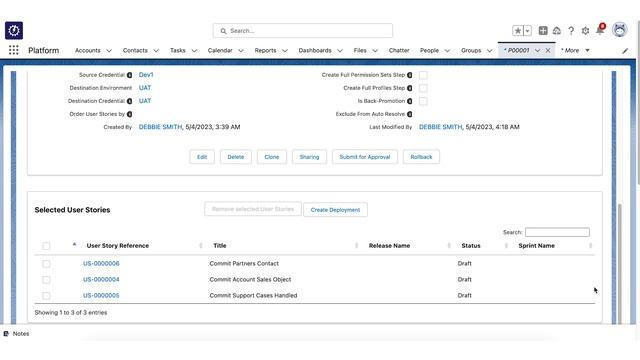The height and width of the screenshot is (360, 640).
Task: Toggle Create Full Permission Sets Step checkbox
Action: point(423,75)
